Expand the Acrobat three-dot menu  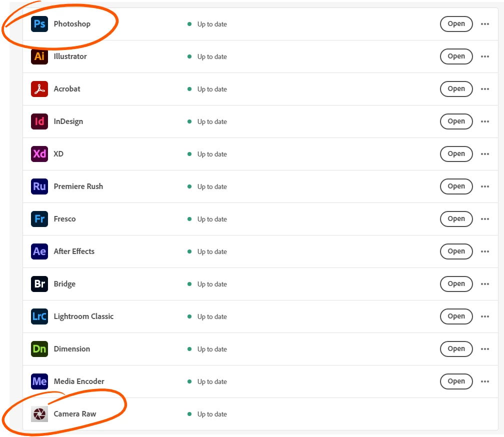484,89
